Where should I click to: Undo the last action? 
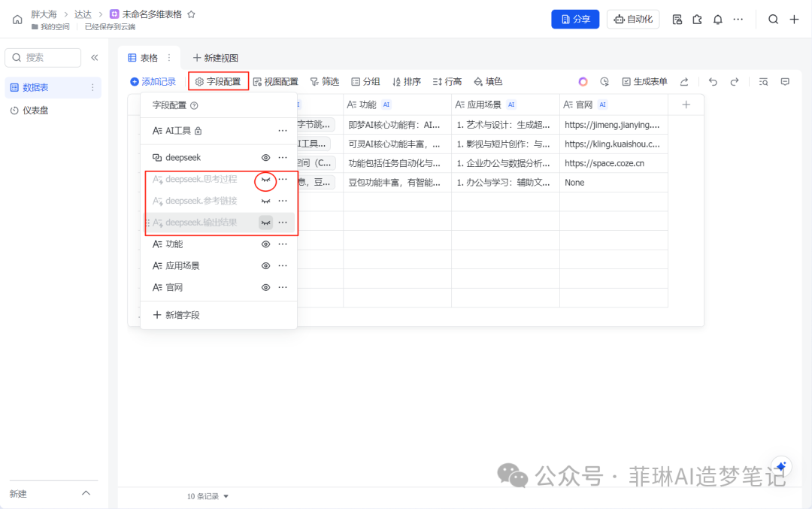[x=713, y=82]
